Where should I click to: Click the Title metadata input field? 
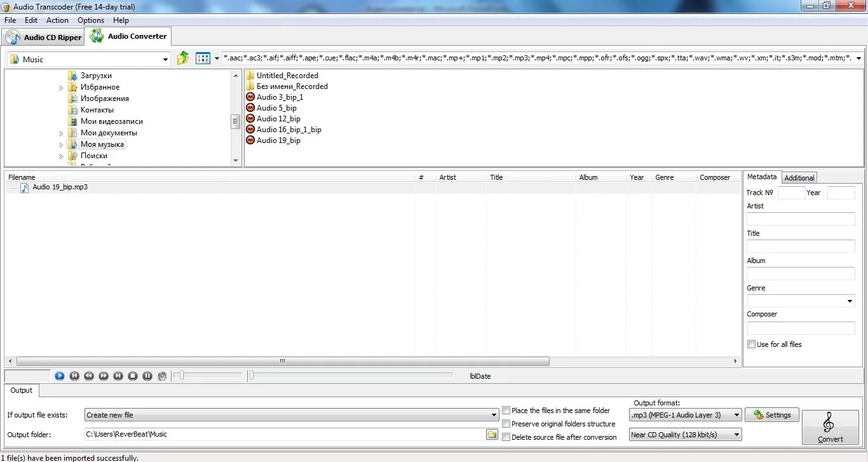(x=801, y=247)
